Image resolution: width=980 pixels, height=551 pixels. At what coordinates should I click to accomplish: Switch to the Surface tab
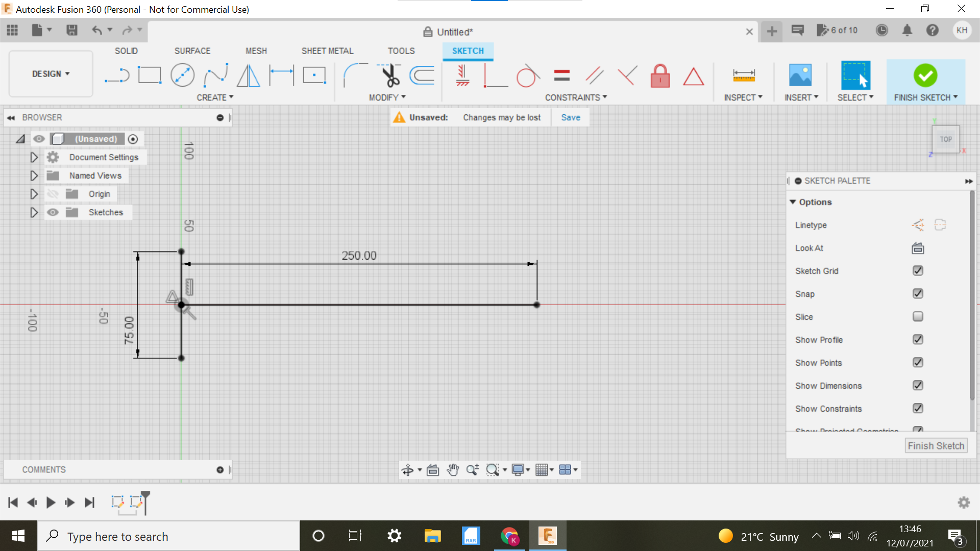point(192,51)
